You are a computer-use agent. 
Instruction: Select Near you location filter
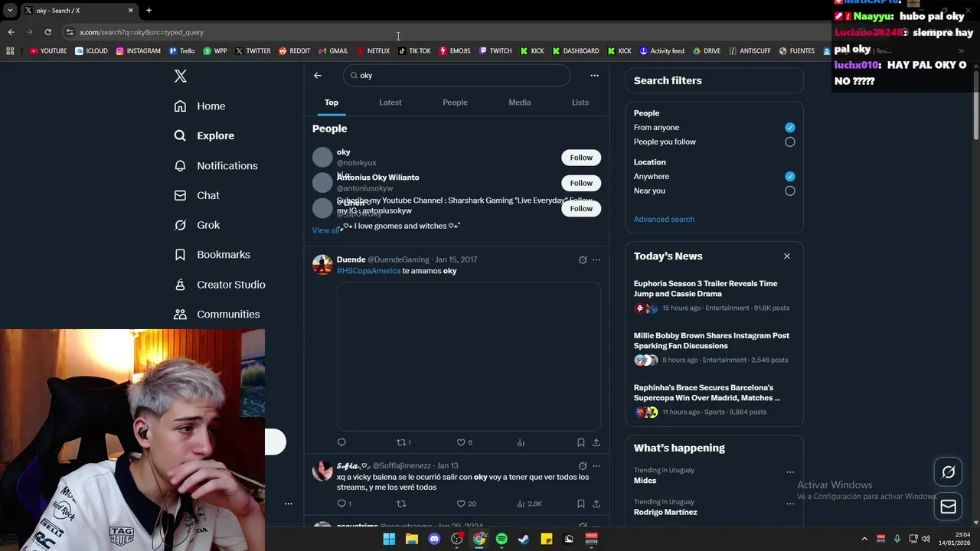coord(790,191)
